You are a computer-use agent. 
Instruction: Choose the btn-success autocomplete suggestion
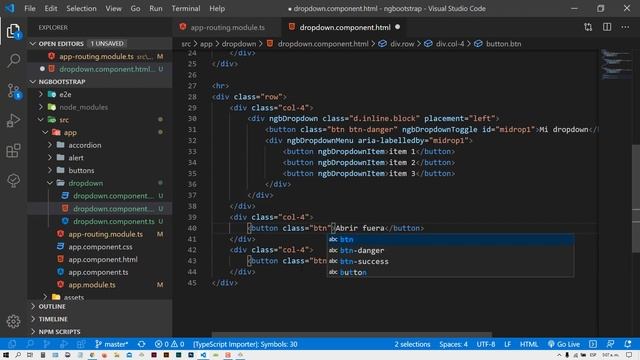(x=451, y=261)
